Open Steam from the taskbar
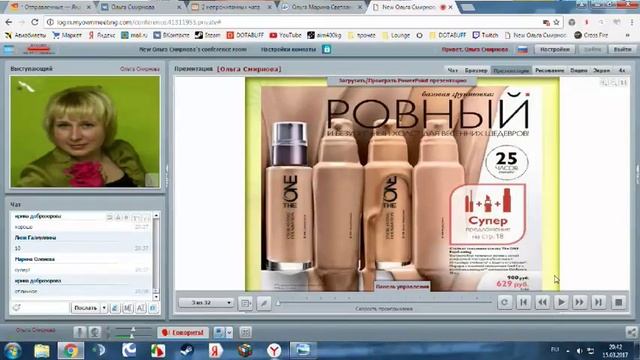 [x=187, y=351]
